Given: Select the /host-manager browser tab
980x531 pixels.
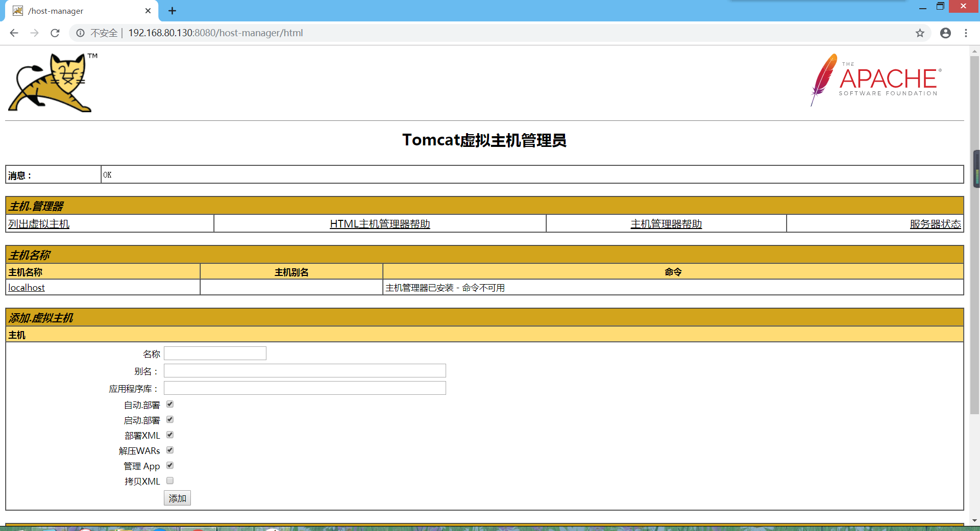Looking at the screenshot, I should (x=82, y=11).
